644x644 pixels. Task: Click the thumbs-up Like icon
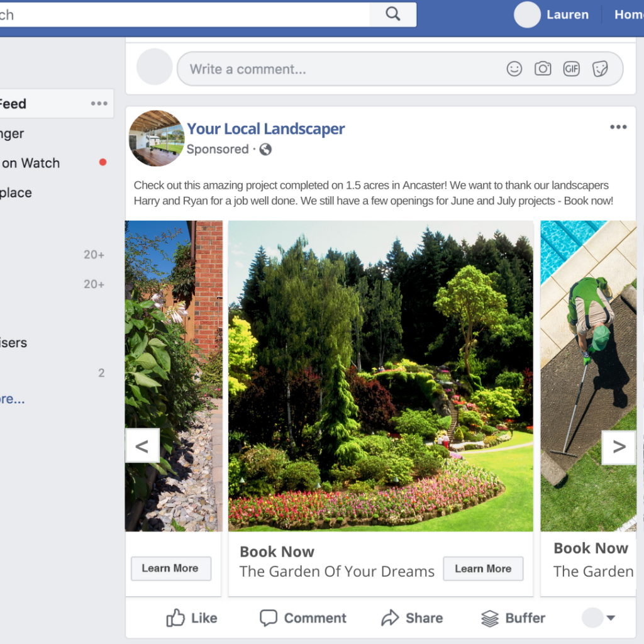coord(175,618)
